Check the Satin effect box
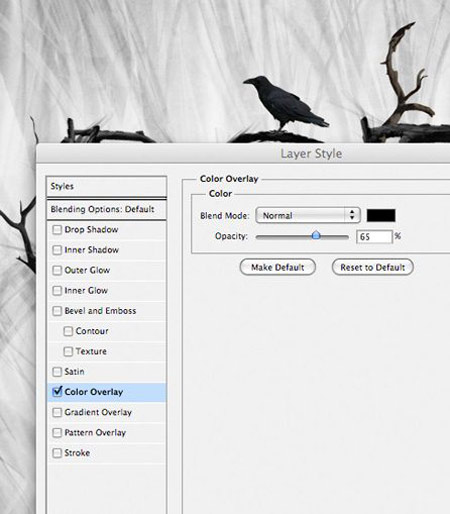This screenshot has height=514, width=450. pos(57,372)
